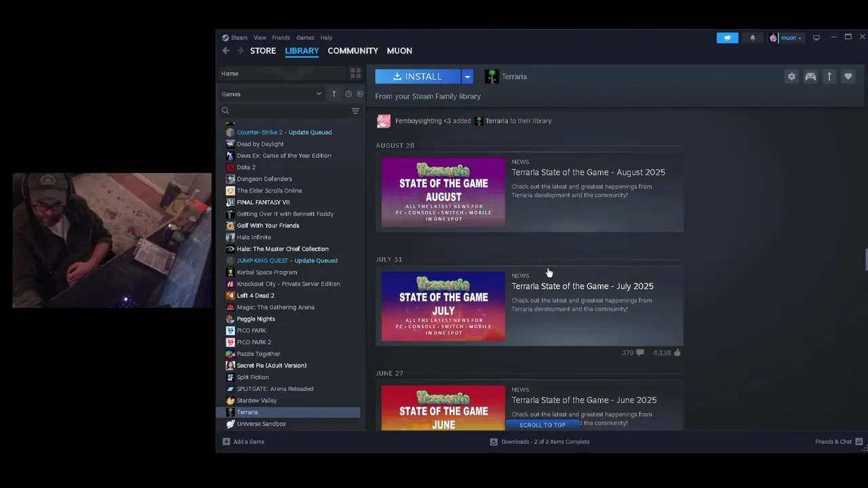Image resolution: width=868 pixels, height=488 pixels.
Task: Open the Downloads status bar entry
Action: click(540, 442)
